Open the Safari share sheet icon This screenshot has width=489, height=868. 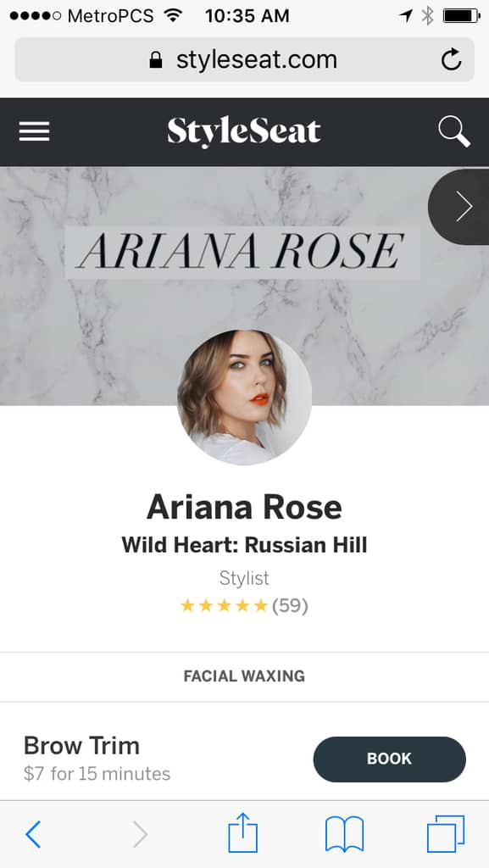coord(243,832)
